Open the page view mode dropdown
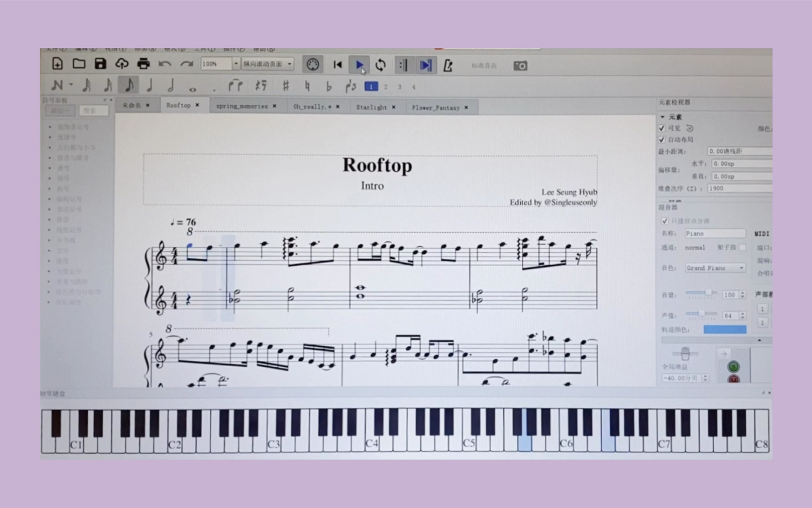 268,64
